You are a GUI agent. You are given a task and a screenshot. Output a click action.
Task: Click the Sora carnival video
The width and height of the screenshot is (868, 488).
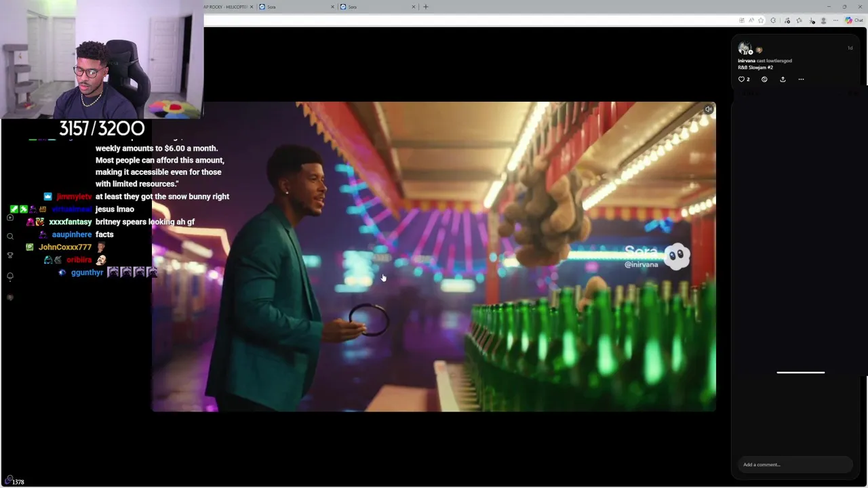pos(433,256)
